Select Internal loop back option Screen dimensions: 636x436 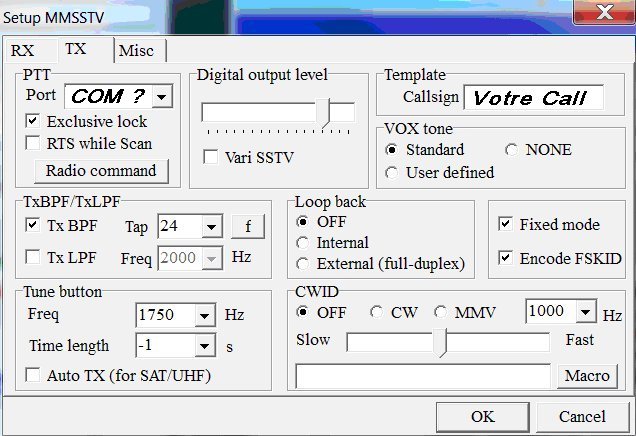tap(303, 243)
